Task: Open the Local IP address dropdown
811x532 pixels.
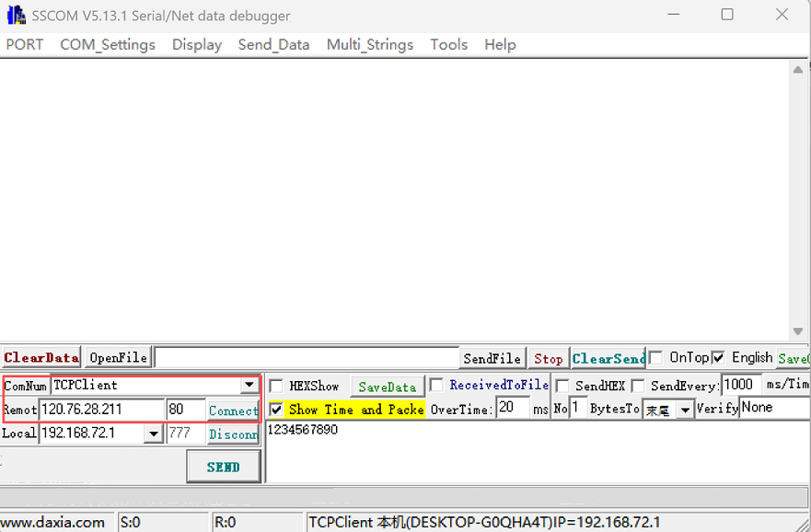Action: point(154,434)
